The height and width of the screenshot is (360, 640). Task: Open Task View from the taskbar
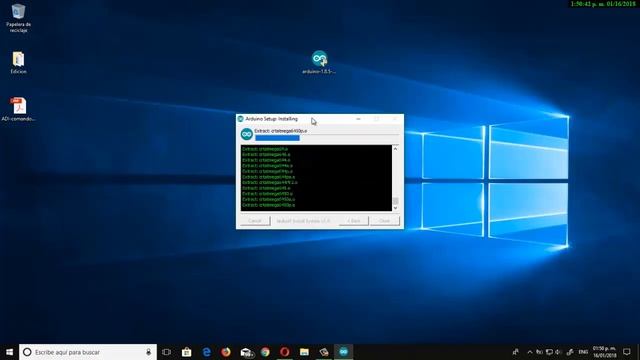(167, 352)
